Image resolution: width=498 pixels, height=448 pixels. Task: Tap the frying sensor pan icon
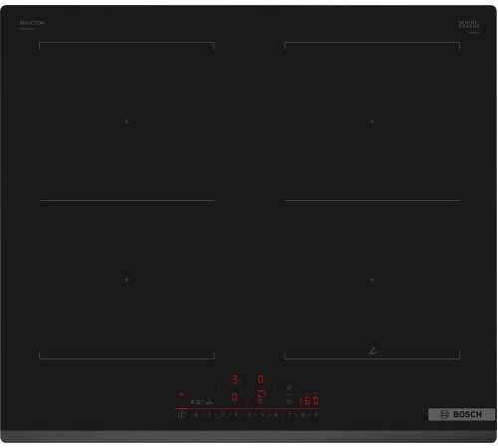click(x=290, y=387)
